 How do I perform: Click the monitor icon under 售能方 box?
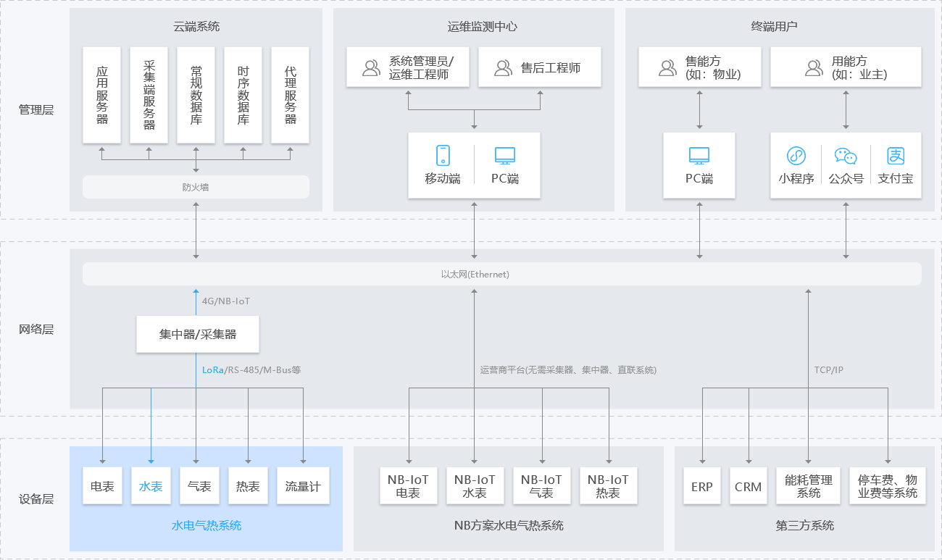point(699,155)
